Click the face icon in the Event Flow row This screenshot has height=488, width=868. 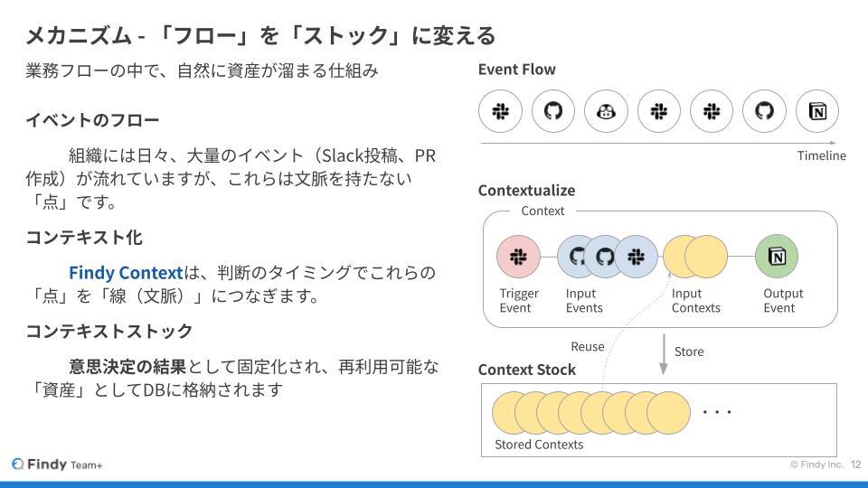(606, 111)
